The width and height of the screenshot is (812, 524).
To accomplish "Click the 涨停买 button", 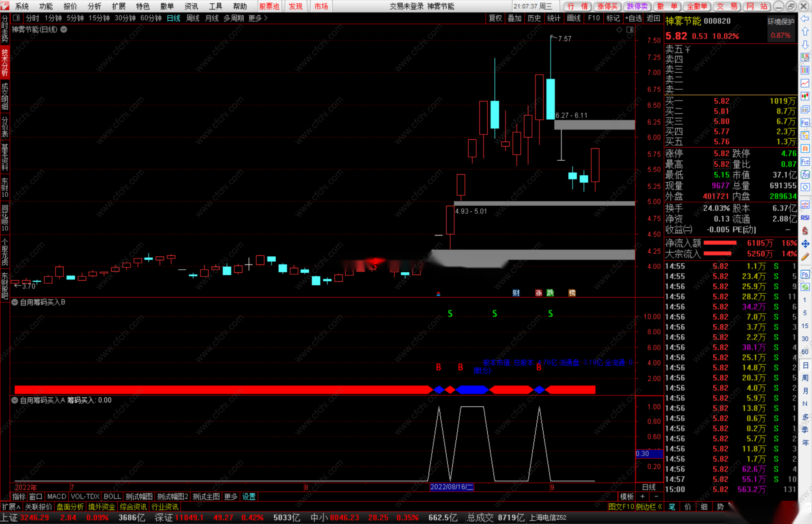I will 607,6.
